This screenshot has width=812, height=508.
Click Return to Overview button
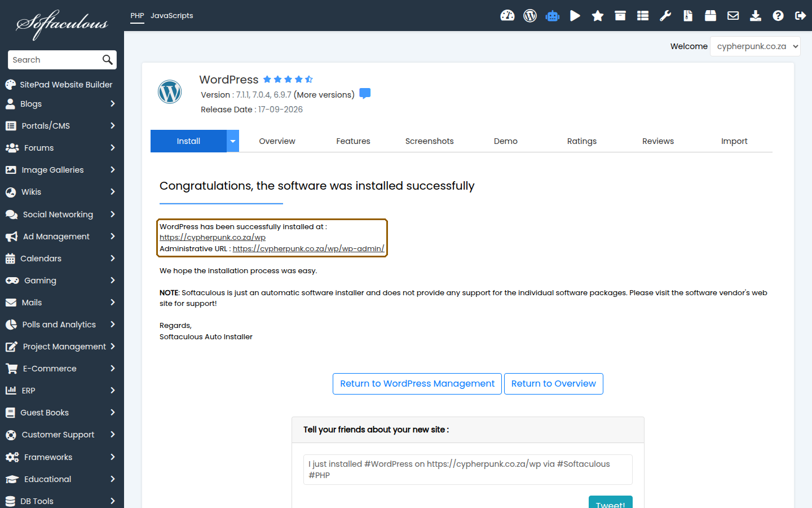(554, 384)
